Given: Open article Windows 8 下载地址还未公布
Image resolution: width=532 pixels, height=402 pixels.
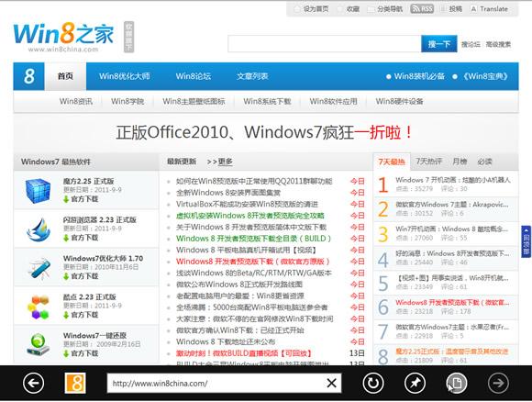Looking at the screenshot, I should click(226, 342).
